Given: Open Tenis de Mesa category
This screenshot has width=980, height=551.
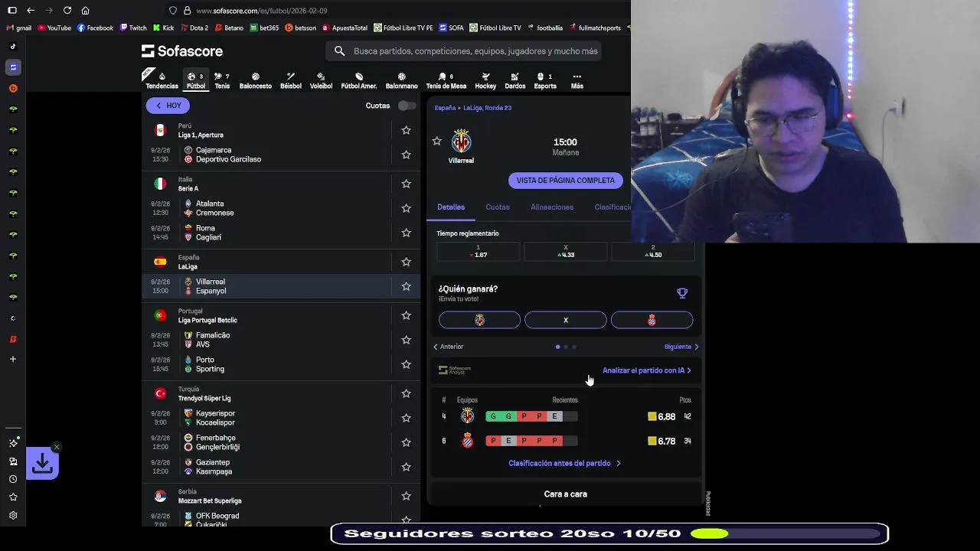Looking at the screenshot, I should 446,80.
